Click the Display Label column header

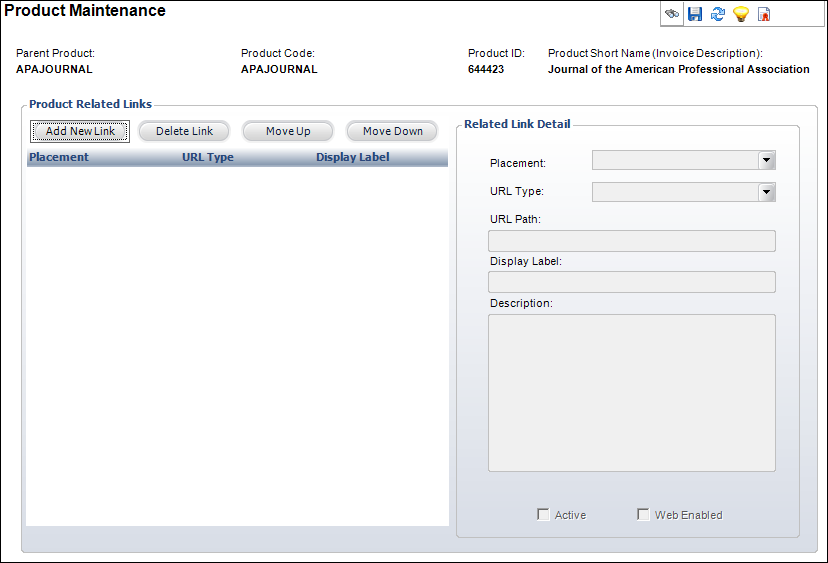pyautogui.click(x=352, y=157)
